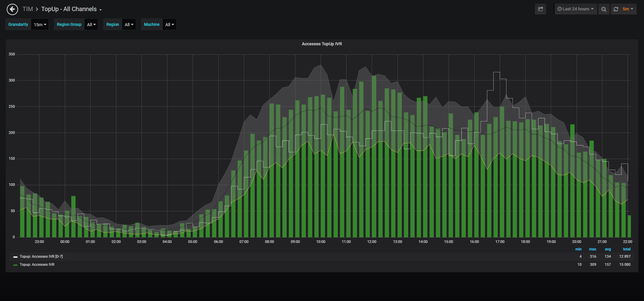Viewport: 644px width, 301px height.
Task: Click the Machine variable label
Action: pyautogui.click(x=152, y=24)
